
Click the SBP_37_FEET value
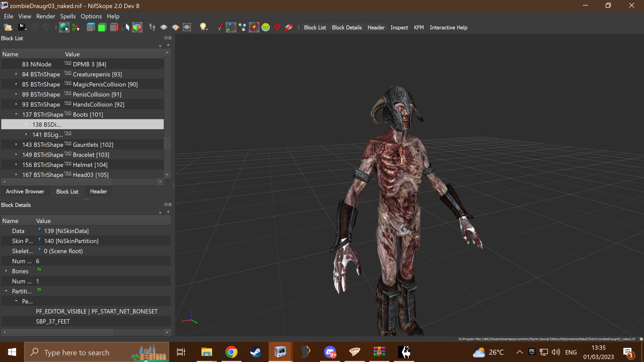coord(53,321)
